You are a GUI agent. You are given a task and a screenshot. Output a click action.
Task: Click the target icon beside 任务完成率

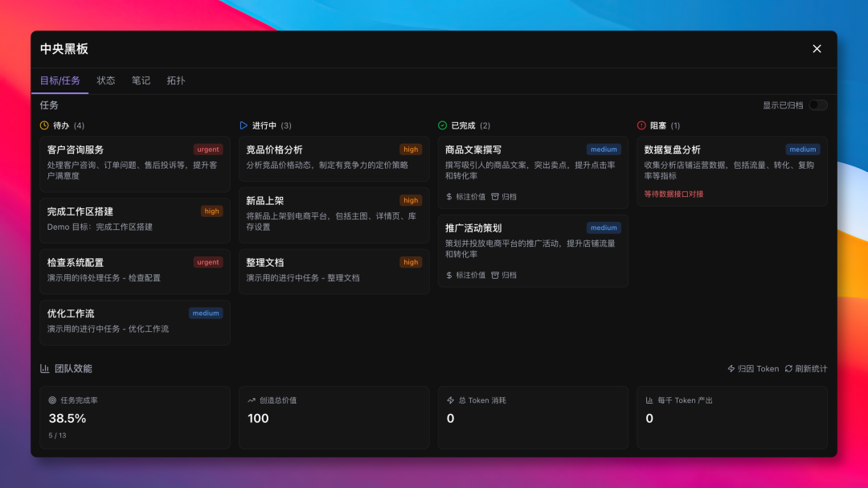coord(52,400)
